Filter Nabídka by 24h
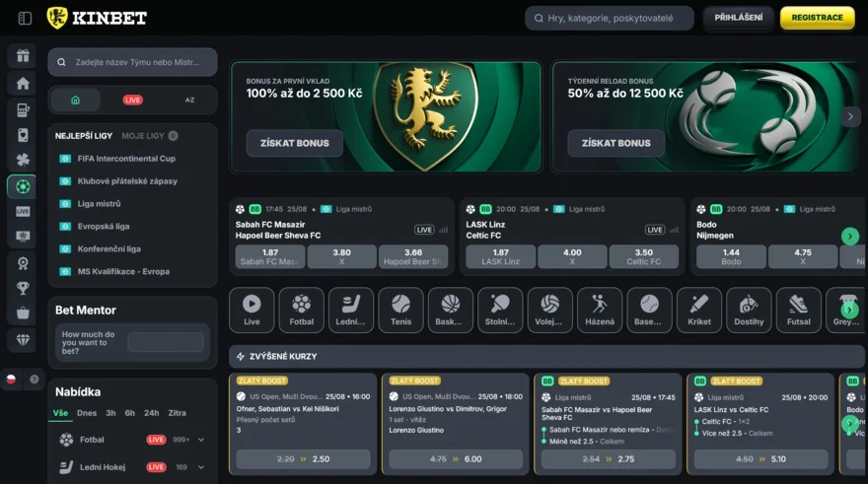The height and width of the screenshot is (484, 868). [x=151, y=413]
